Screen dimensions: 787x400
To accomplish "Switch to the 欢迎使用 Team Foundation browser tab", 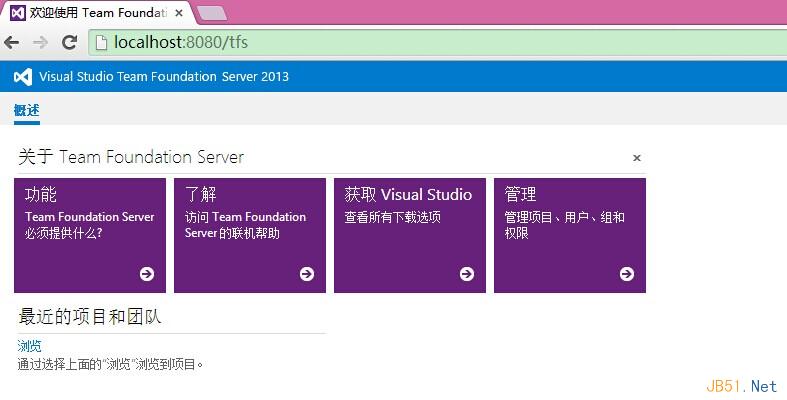I will pos(95,13).
